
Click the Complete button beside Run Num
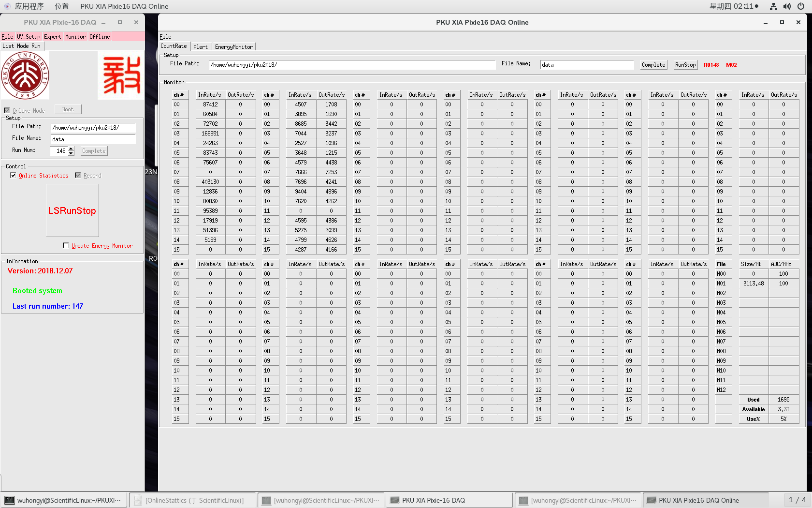pos(94,151)
